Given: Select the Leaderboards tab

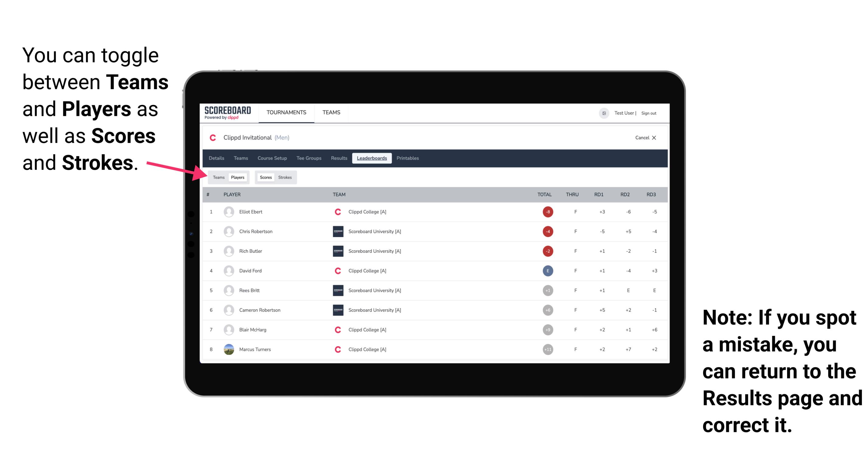Looking at the screenshot, I should coord(372,158).
